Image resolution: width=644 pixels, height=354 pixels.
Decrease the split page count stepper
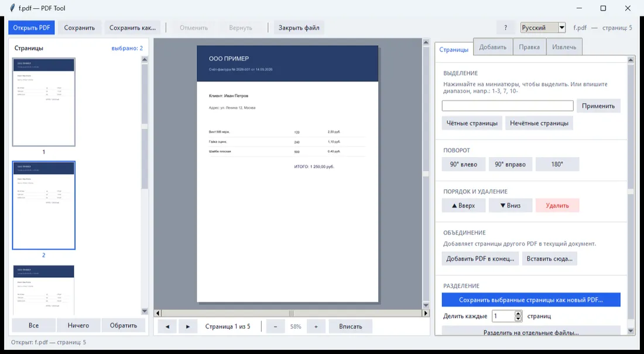(518, 319)
